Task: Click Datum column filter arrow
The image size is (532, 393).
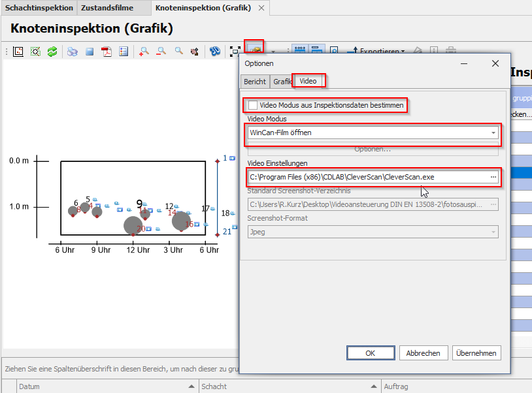Action: (x=191, y=386)
